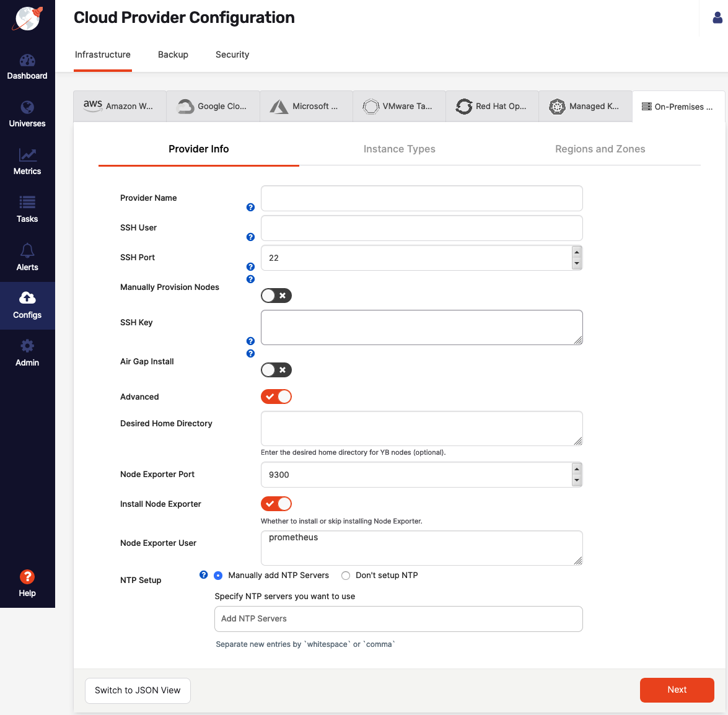Open the Metrics chart icon
728x715 pixels.
[x=27, y=155]
